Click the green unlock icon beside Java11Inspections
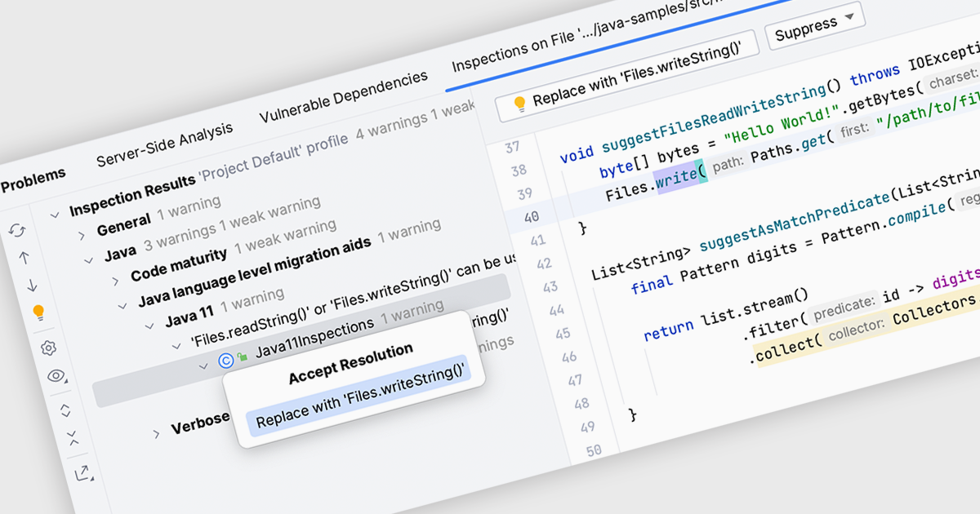 coord(242,357)
